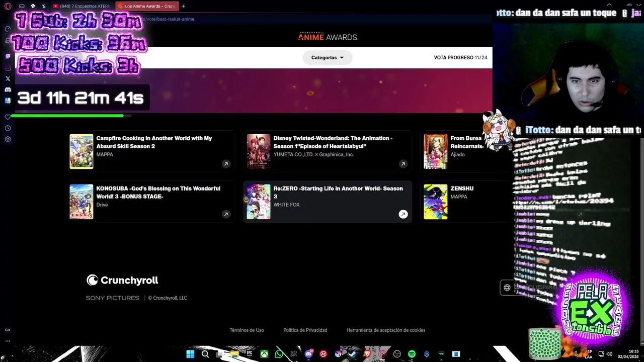Open Twitch in the Opera sidebar
The height and width of the screenshot is (362, 644).
[x=8, y=56]
